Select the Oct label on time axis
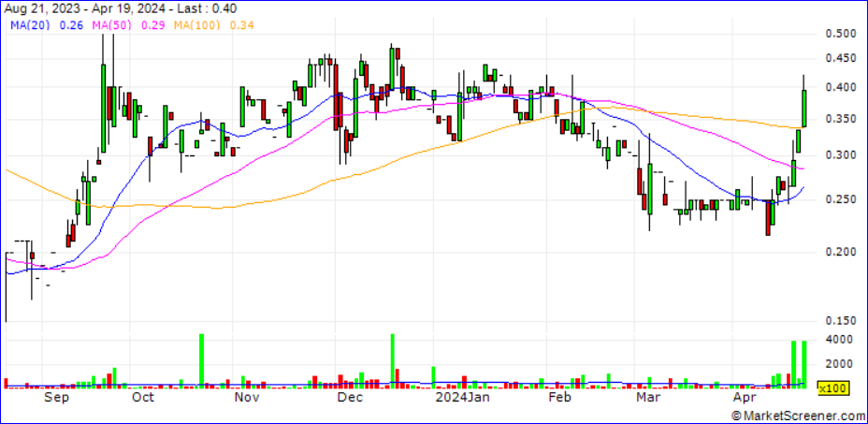 point(142,398)
